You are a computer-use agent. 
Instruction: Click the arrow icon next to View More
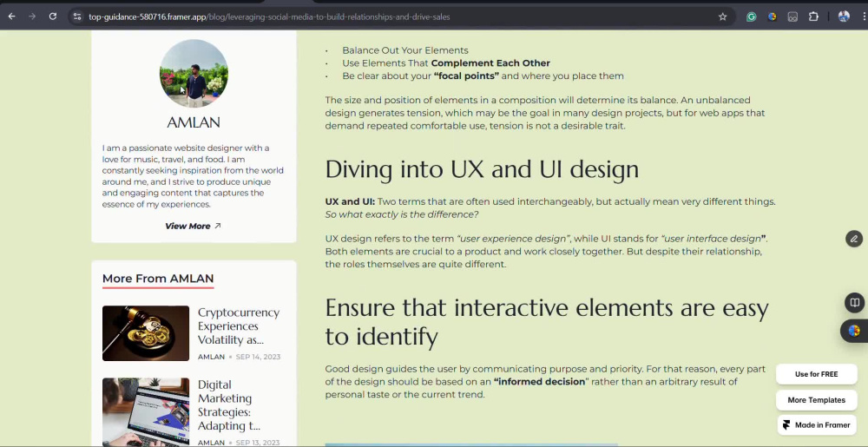tap(218, 226)
